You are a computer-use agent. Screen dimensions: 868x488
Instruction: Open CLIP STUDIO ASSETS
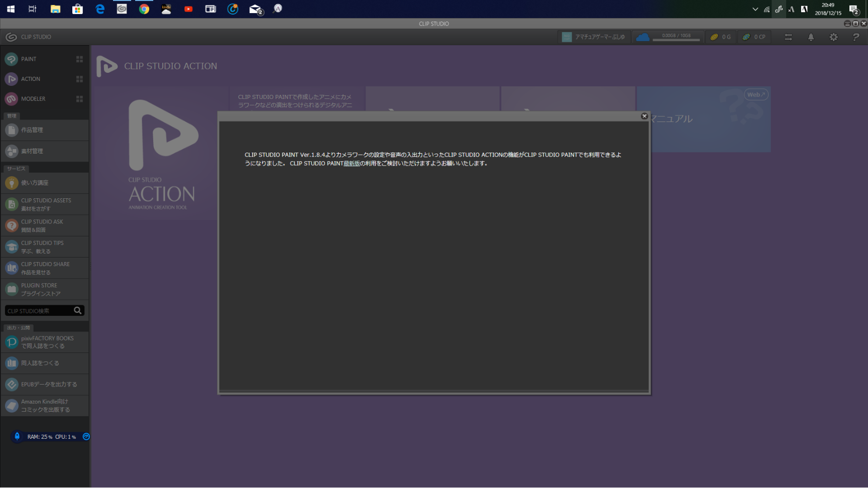click(x=45, y=204)
